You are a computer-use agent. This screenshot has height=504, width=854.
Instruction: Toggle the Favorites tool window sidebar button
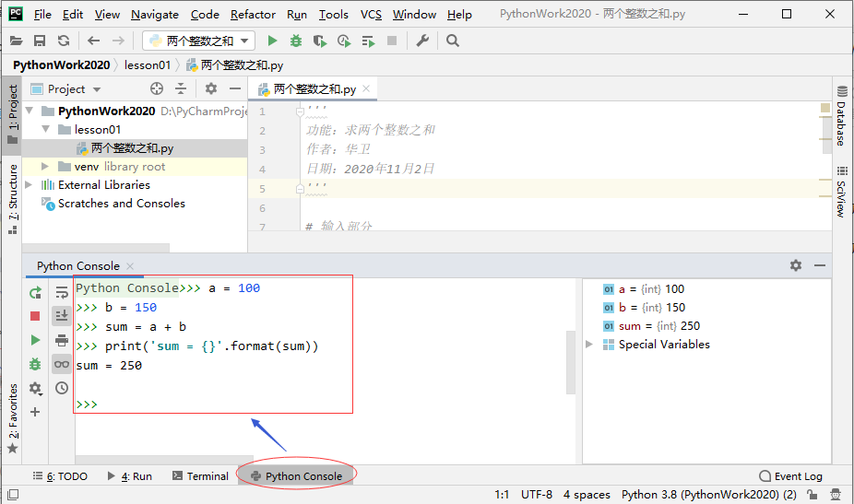coord(12,419)
